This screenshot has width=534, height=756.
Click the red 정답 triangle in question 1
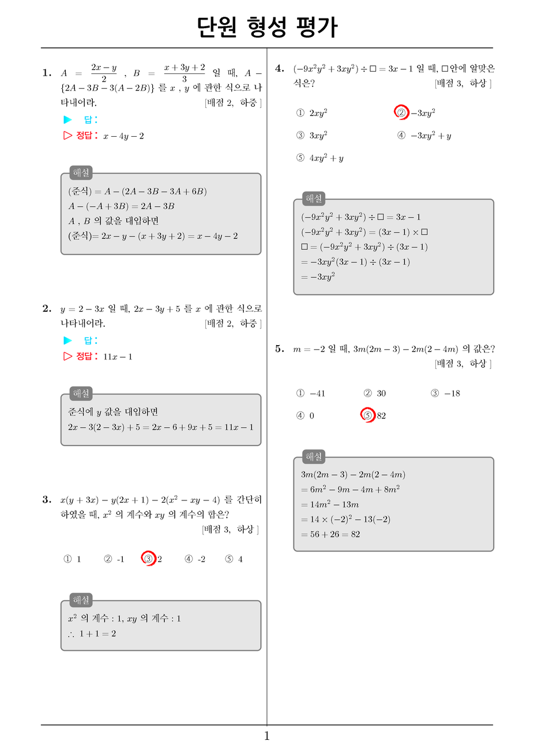pos(68,136)
